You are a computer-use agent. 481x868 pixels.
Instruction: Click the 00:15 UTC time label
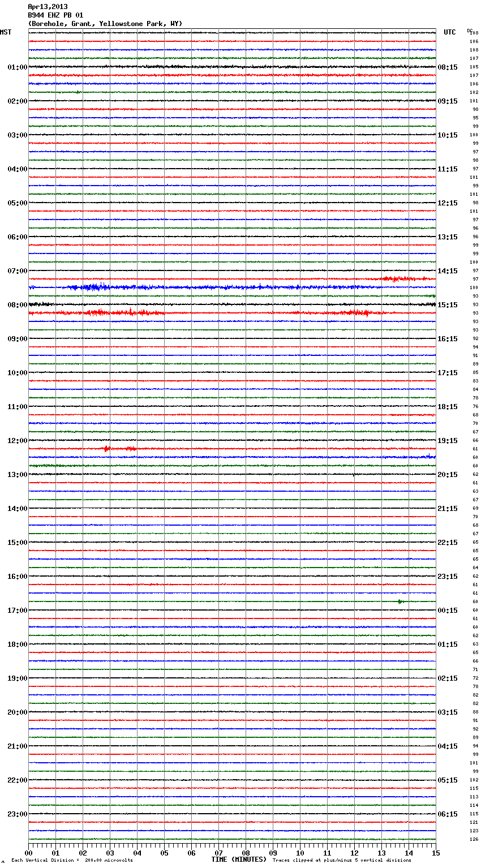click(x=448, y=611)
